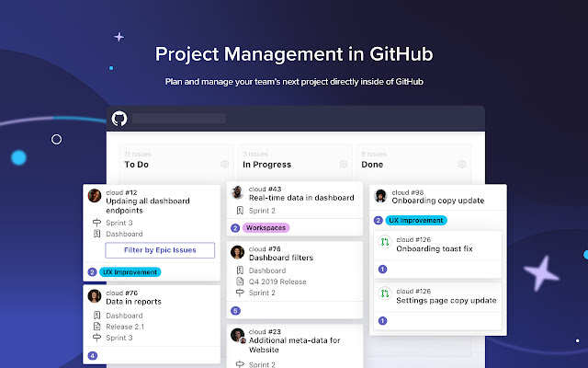Click estimate badge 2 on Onboarding copy update
The height and width of the screenshot is (368, 588).
click(379, 221)
